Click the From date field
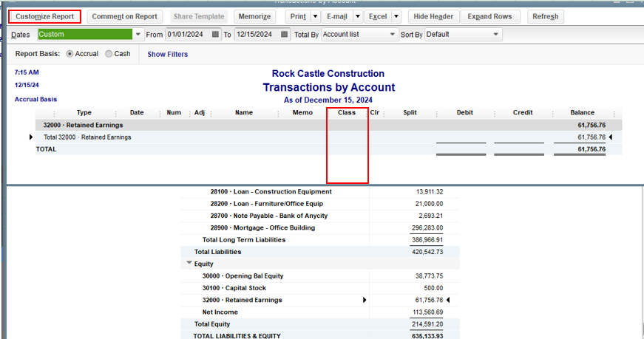Screen dimensions: 644x339 tap(188, 35)
